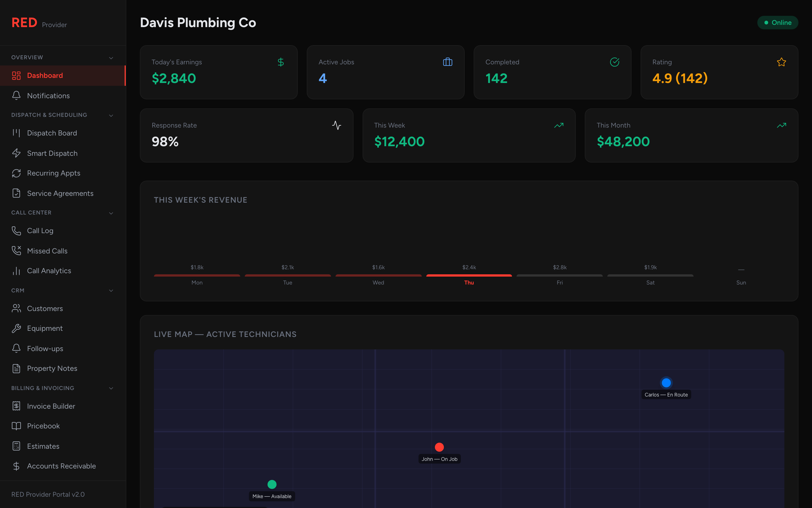Open the Customers page link
Image resolution: width=812 pixels, height=508 pixels.
63,308
